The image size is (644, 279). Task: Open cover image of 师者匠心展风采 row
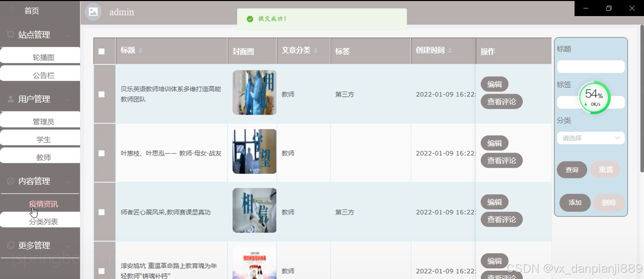click(255, 210)
